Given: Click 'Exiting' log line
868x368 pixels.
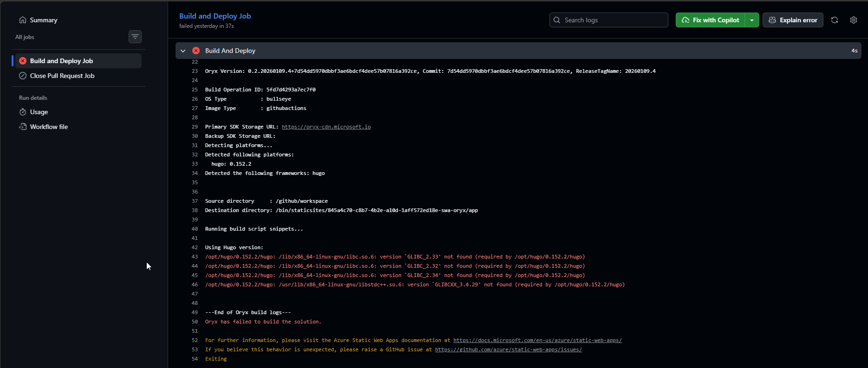Looking at the screenshot, I should click(216, 359).
